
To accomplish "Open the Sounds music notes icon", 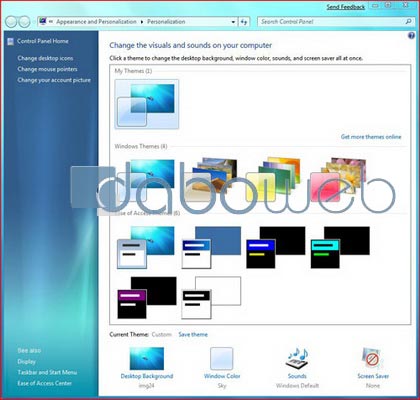I will (297, 358).
